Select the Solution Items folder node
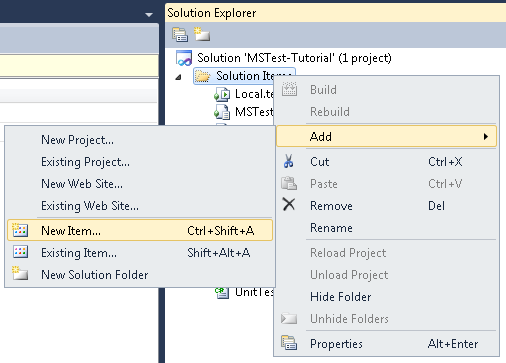 (245, 76)
